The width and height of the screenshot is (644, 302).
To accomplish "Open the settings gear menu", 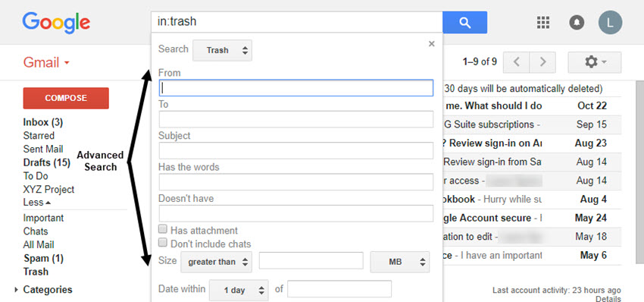I will pyautogui.click(x=594, y=62).
